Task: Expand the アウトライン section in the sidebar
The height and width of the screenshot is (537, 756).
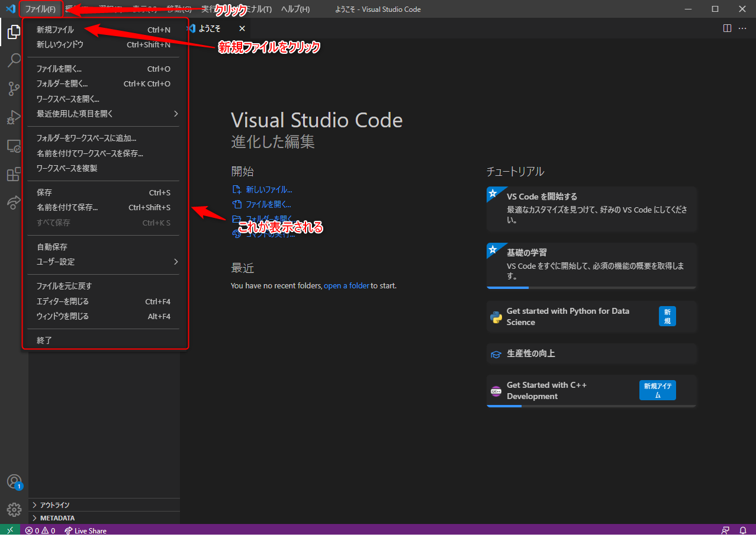Action: 104,505
